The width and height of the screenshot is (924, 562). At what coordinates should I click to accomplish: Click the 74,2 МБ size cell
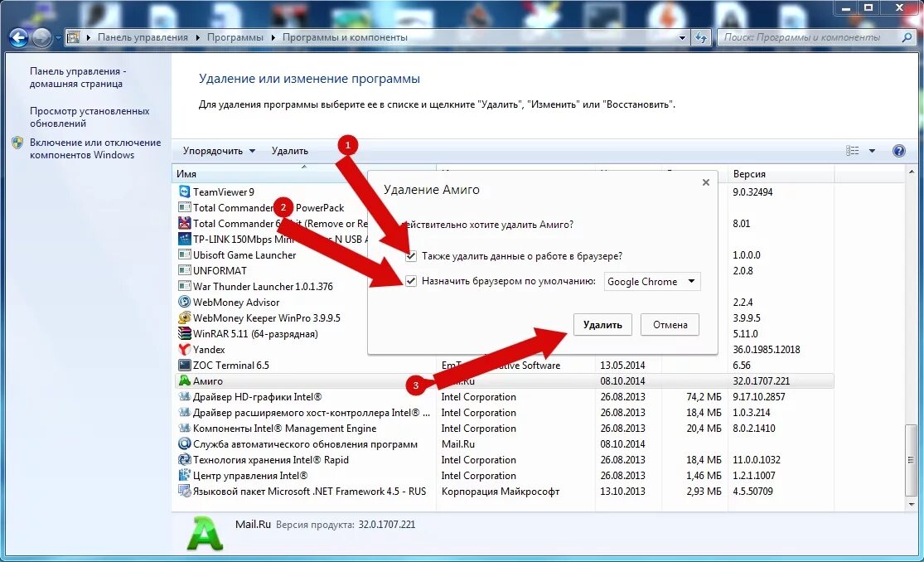point(704,397)
